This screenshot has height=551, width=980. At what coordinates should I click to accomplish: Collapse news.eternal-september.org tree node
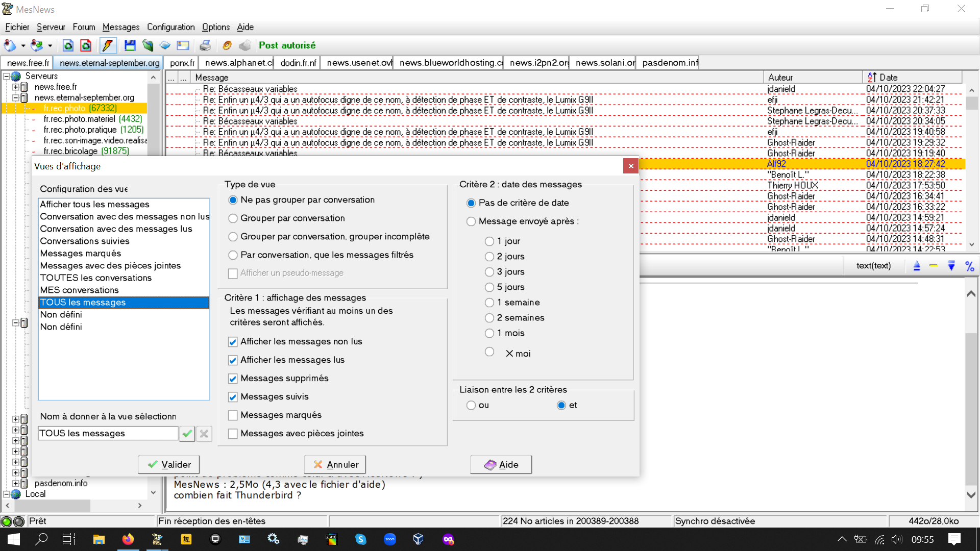15,97
